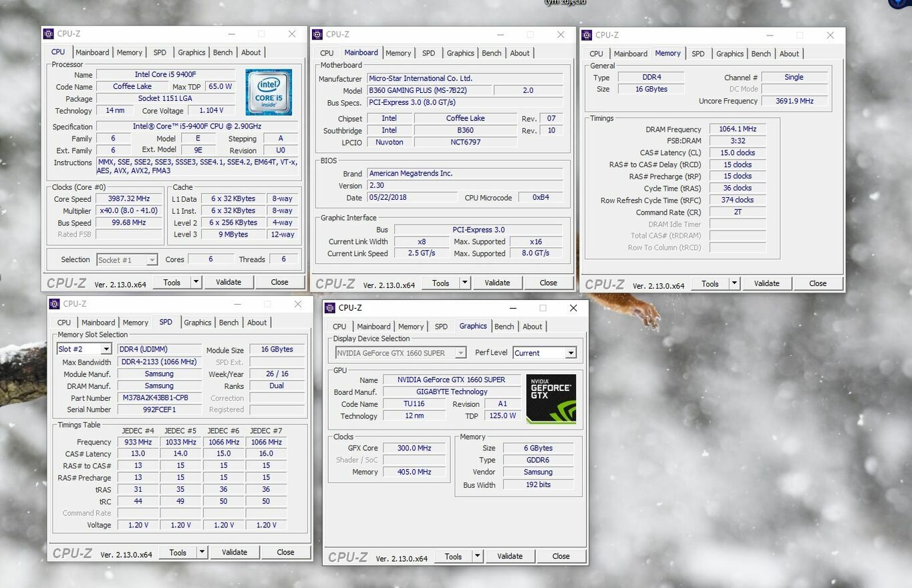Viewport: 912px width, 588px height.
Task: Open the Slot #2 dropdown in SPD
Action: click(106, 349)
